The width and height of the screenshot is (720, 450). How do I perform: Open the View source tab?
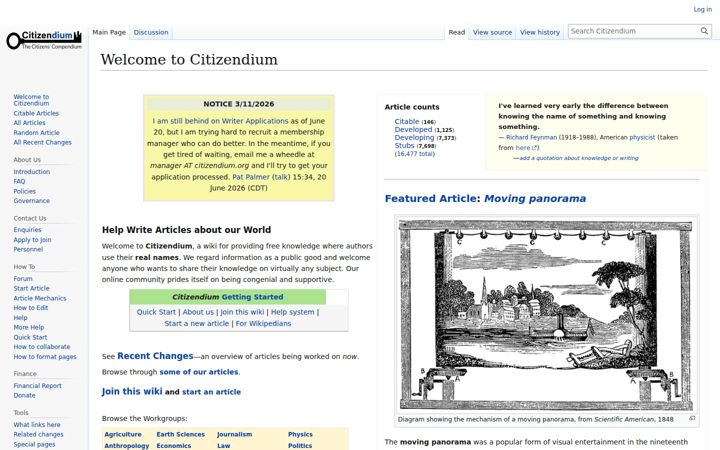tap(492, 32)
